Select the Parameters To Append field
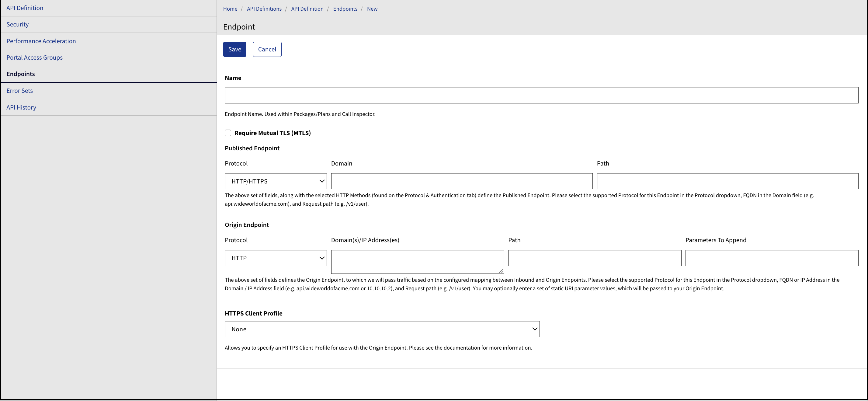This screenshot has width=868, height=401. (772, 258)
